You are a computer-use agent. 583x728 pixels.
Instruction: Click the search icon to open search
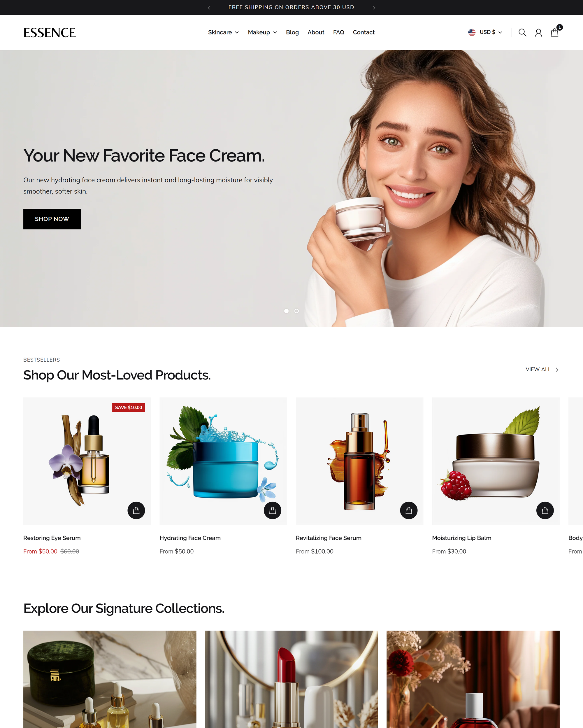[x=522, y=32]
